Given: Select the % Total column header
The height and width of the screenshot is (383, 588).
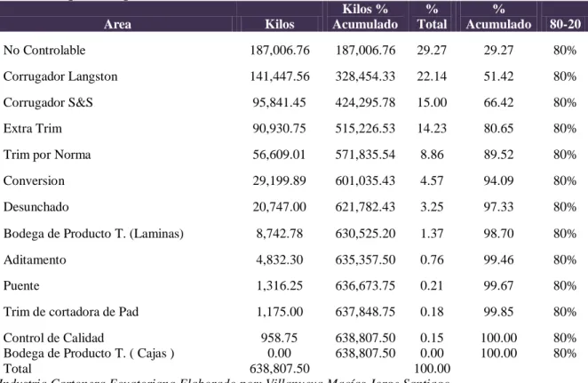Looking at the screenshot, I should coord(432,17).
